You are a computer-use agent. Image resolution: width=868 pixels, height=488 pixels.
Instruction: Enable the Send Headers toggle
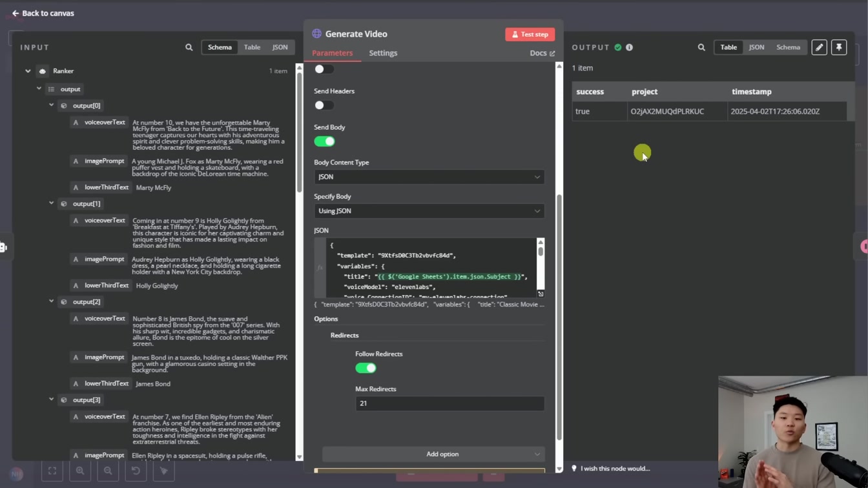[324, 105]
